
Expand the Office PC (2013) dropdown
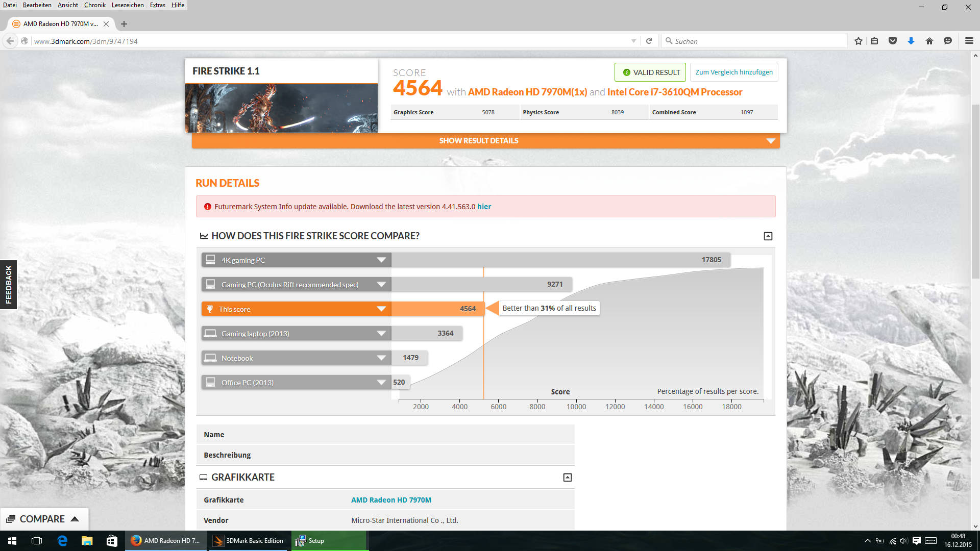coord(381,382)
